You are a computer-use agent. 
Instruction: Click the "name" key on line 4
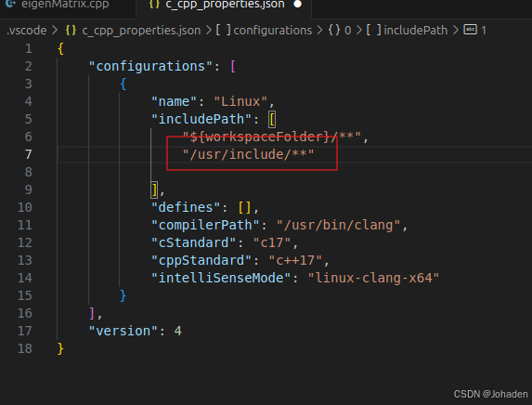point(174,101)
